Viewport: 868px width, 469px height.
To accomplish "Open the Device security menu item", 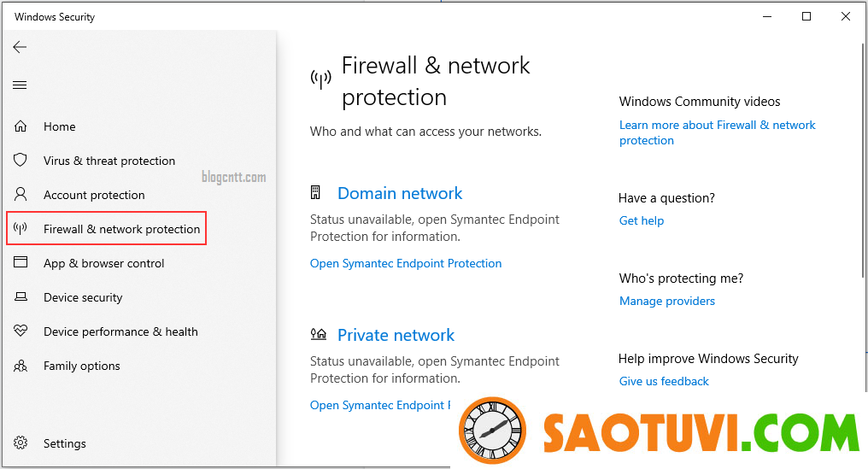I will 83,297.
